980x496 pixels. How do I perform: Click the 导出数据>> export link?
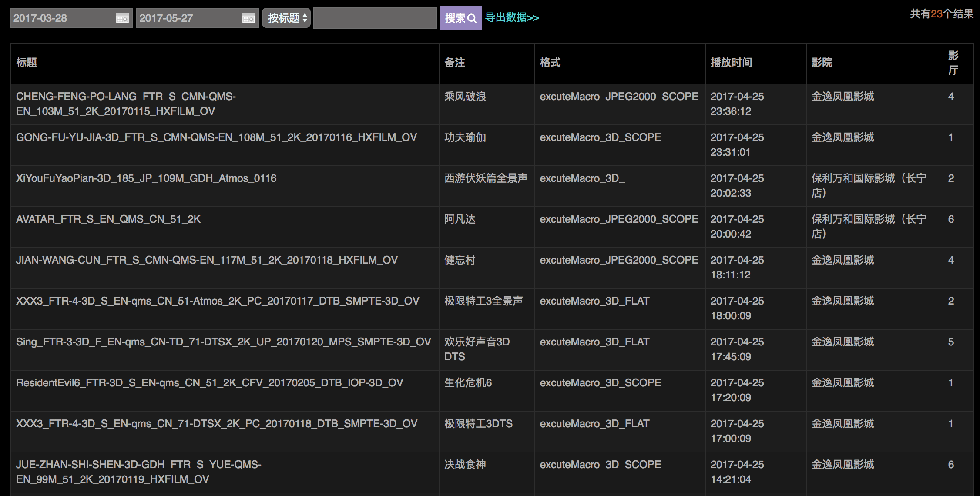point(512,18)
